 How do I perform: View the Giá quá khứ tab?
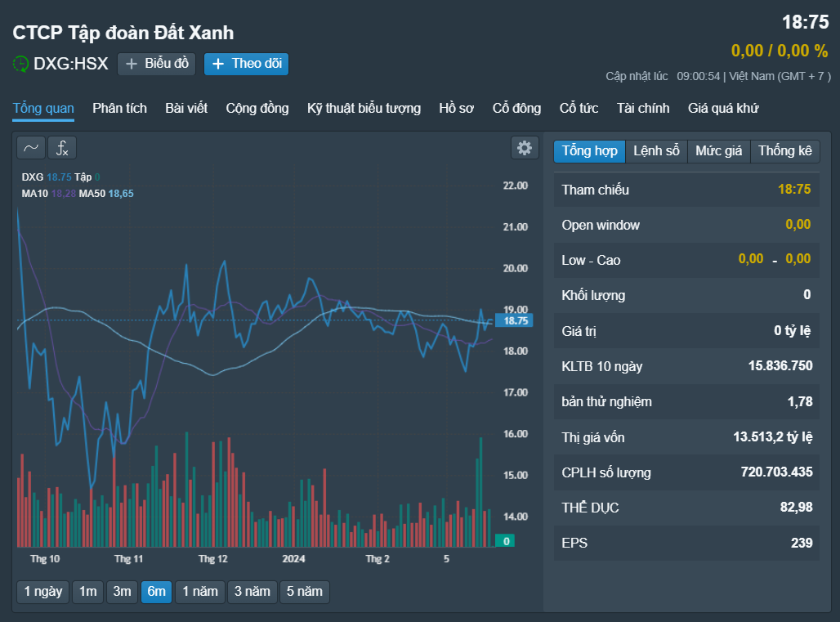coord(723,108)
